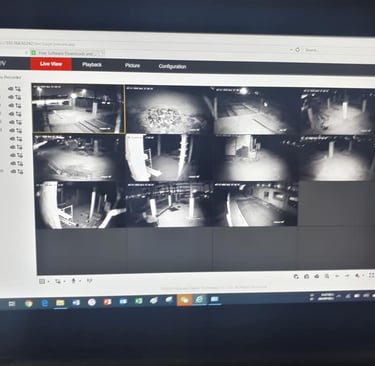Open the Configuration tab
The width and height of the screenshot is (375, 366).
[172, 66]
